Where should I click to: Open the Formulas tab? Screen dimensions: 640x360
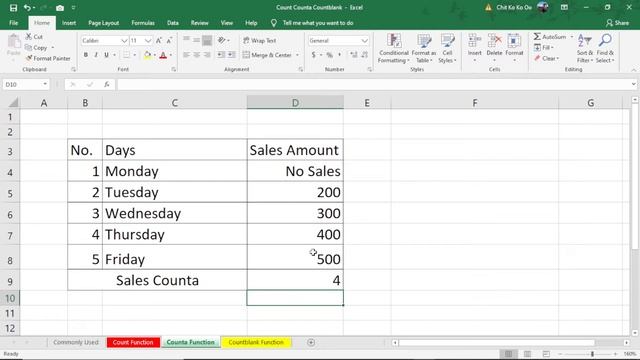[x=143, y=23]
